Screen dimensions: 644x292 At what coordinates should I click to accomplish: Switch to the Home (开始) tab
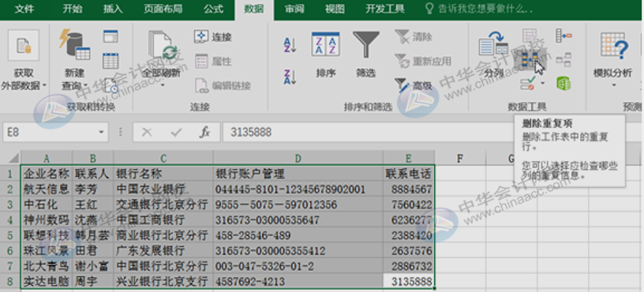(73, 9)
